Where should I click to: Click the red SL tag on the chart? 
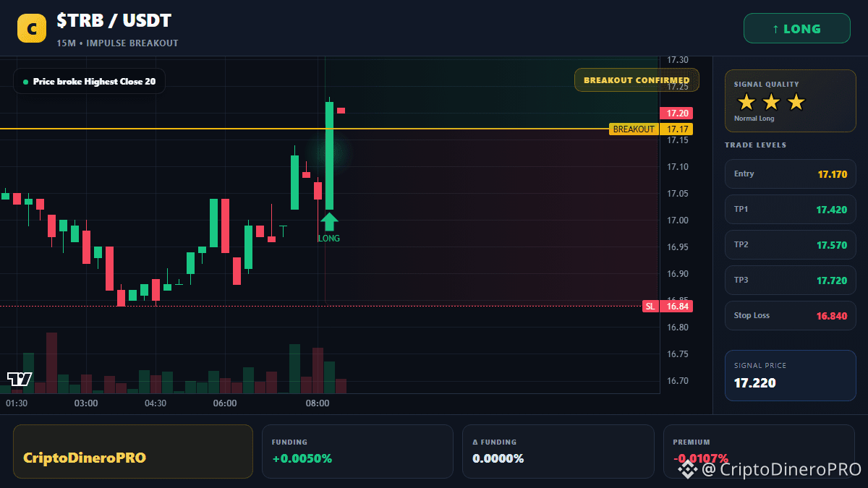point(650,307)
